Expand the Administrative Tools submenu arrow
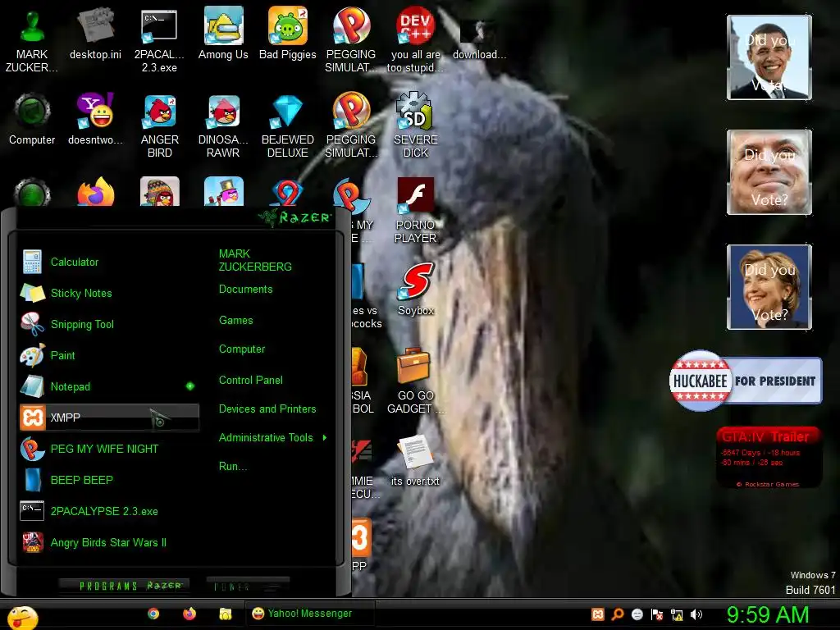Image resolution: width=840 pixels, height=630 pixels. coord(325,438)
